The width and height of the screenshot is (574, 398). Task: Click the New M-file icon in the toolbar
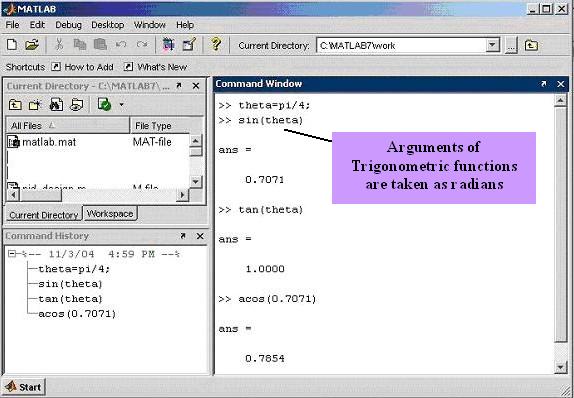pyautogui.click(x=12, y=45)
